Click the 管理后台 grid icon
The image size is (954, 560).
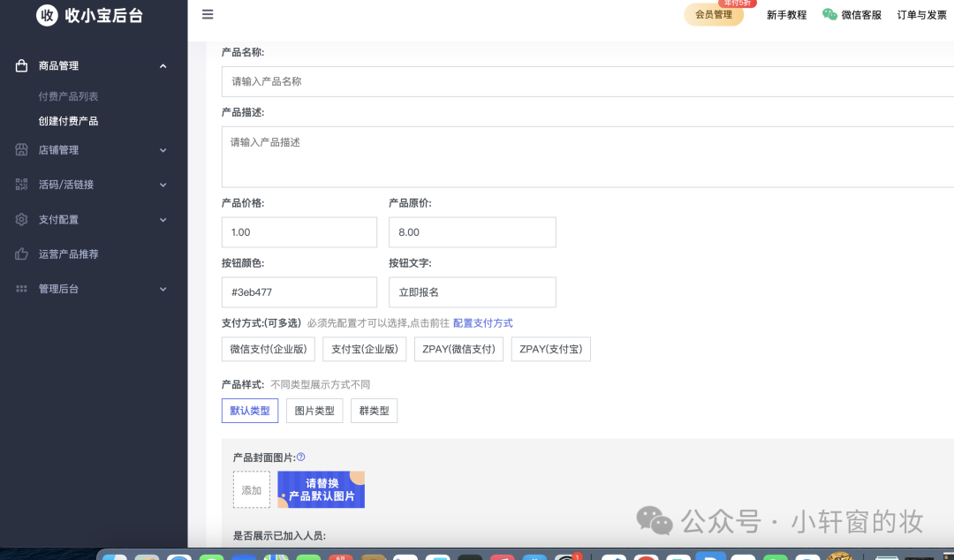click(20, 289)
